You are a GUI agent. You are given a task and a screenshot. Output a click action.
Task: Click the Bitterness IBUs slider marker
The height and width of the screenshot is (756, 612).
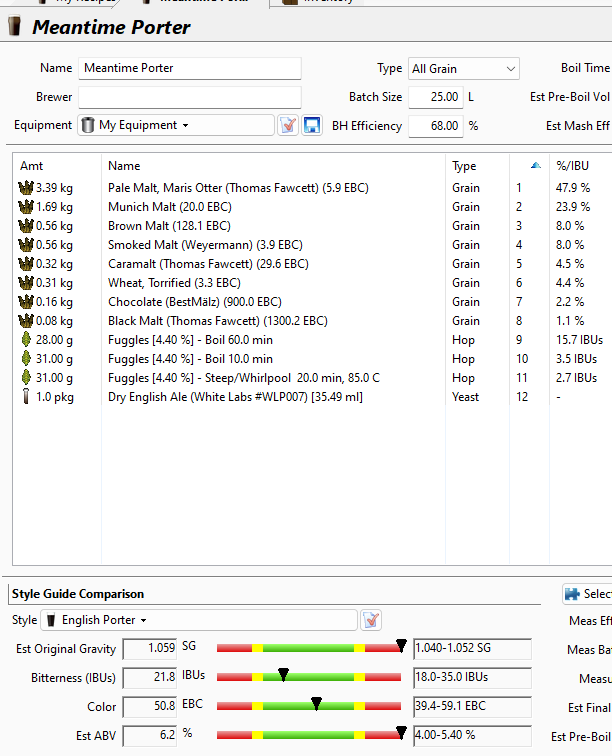tap(284, 674)
